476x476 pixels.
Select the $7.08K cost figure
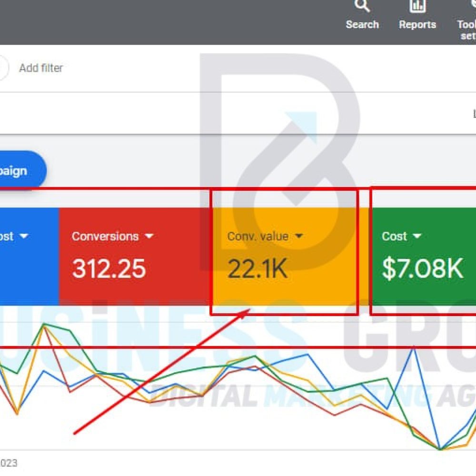tap(423, 268)
